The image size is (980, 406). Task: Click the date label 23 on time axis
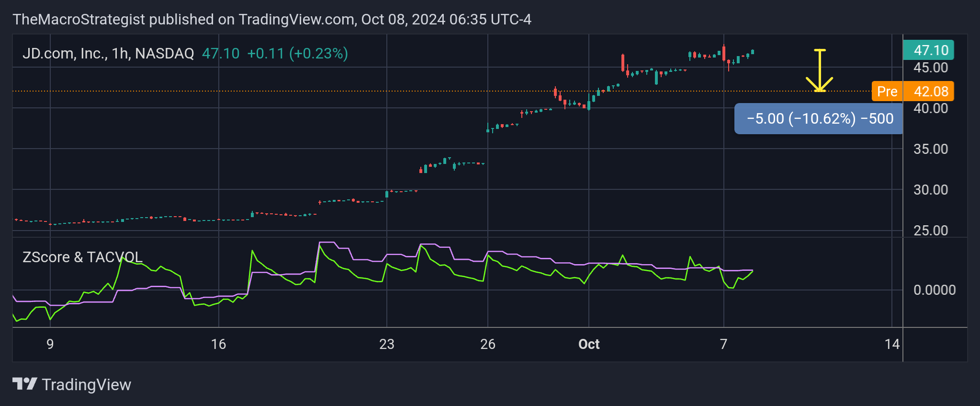[x=387, y=344]
